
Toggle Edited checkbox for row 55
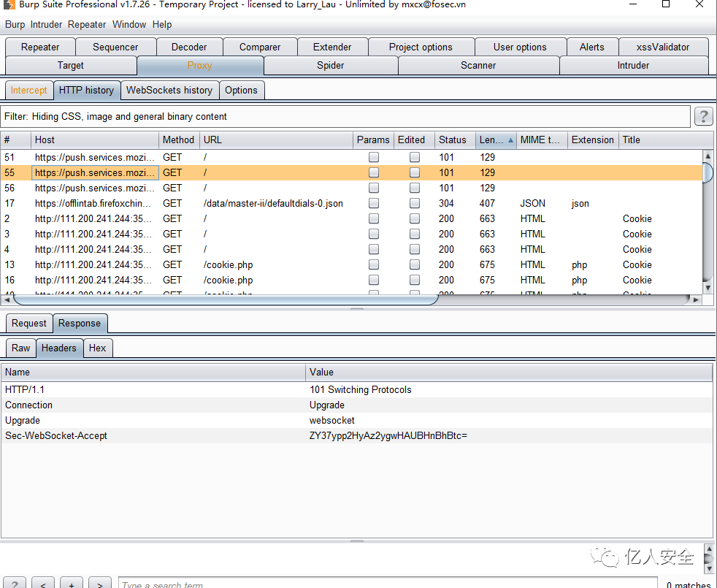(415, 172)
